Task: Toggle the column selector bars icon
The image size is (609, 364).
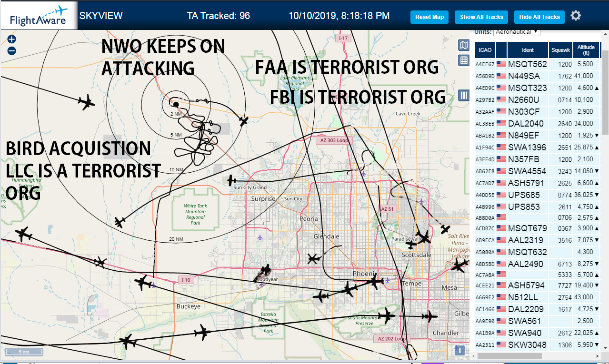Action: pos(463,95)
